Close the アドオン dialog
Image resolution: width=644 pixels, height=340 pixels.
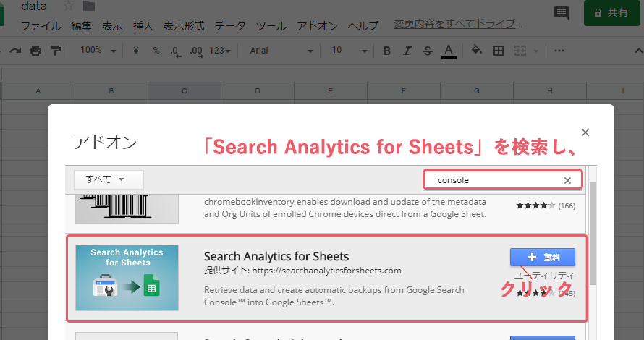[585, 132]
